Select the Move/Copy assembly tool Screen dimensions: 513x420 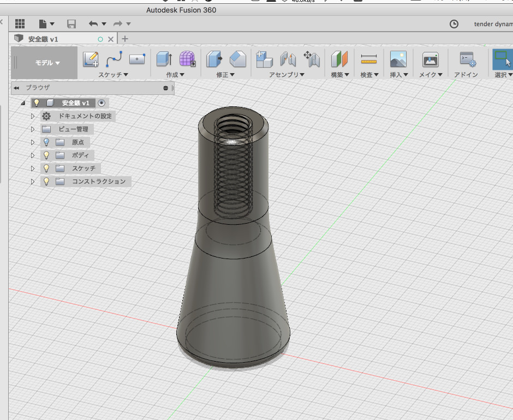pos(312,59)
